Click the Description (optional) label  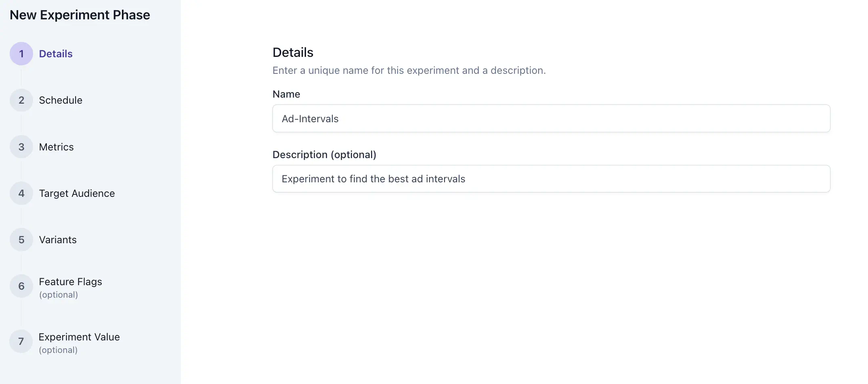[324, 154]
